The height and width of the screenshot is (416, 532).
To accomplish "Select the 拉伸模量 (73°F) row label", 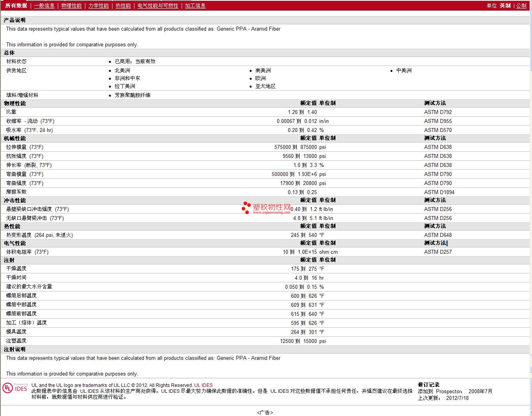I will [25, 147].
